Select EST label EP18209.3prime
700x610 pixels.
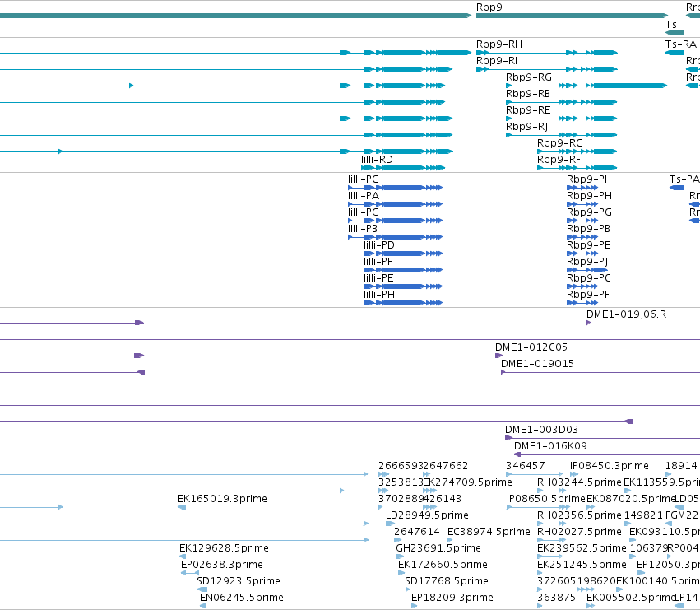point(452,598)
